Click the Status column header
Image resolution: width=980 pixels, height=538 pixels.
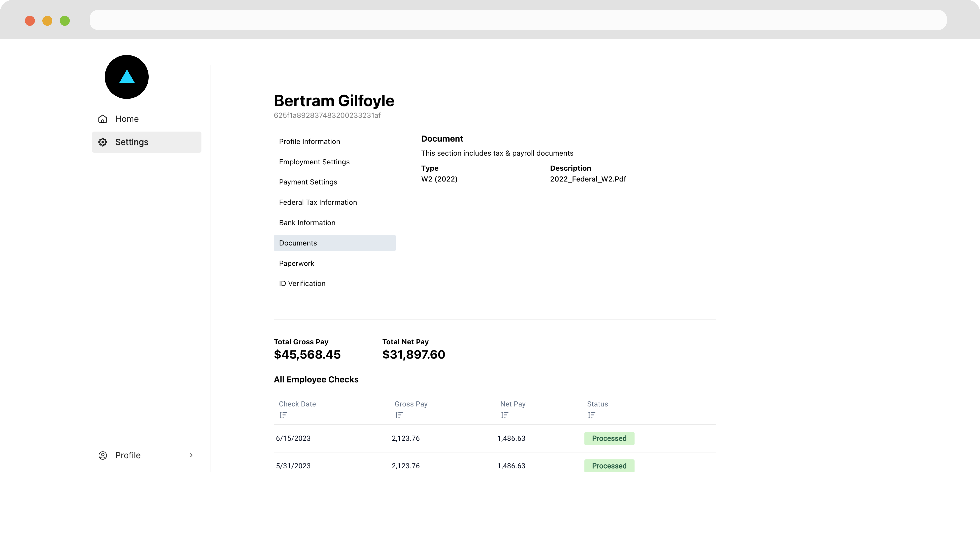point(597,404)
